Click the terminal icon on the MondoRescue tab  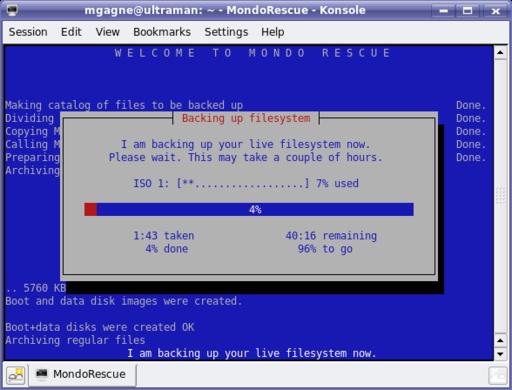click(42, 374)
